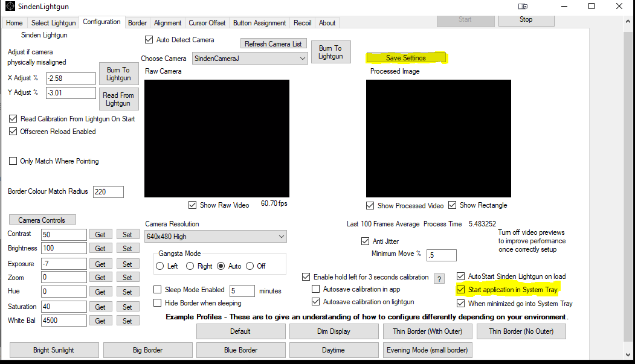Check Autosave calibration in app

[x=316, y=289]
